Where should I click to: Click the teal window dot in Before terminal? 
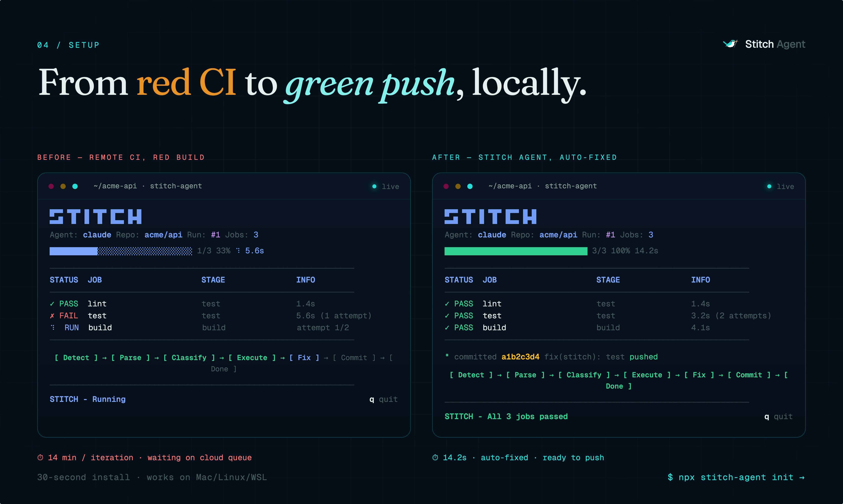pos(75,186)
